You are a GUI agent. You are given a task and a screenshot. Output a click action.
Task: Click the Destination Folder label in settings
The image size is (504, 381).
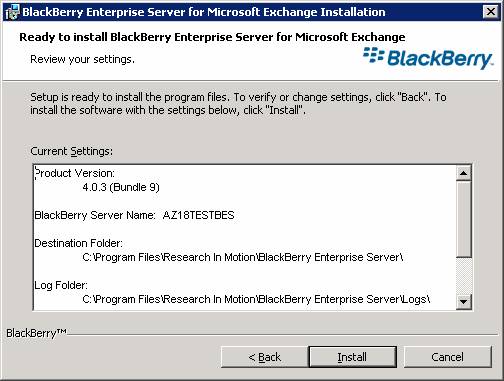(x=79, y=243)
